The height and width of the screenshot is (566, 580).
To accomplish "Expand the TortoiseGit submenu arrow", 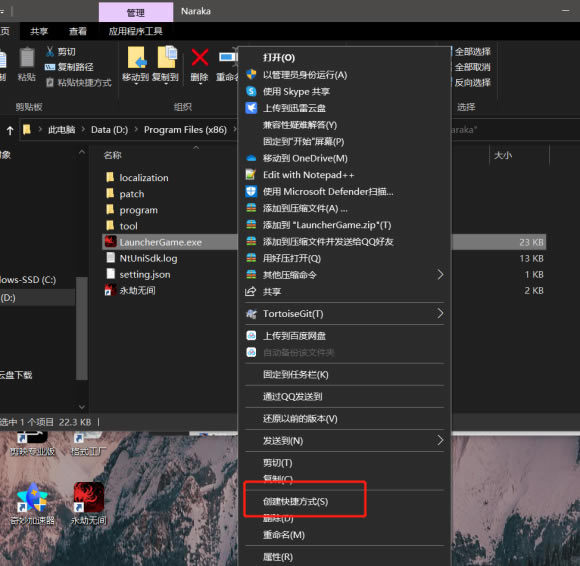I will (440, 314).
